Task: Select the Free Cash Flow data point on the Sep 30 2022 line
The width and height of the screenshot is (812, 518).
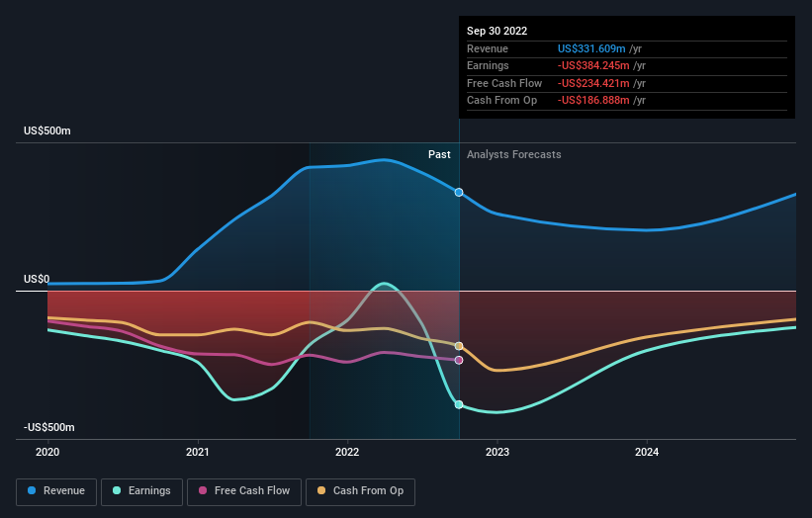Action: [x=459, y=360]
